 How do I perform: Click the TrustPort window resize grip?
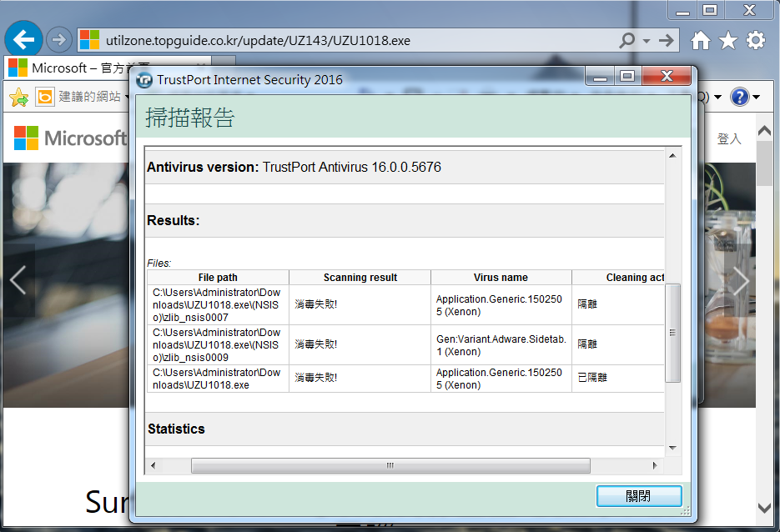click(685, 510)
